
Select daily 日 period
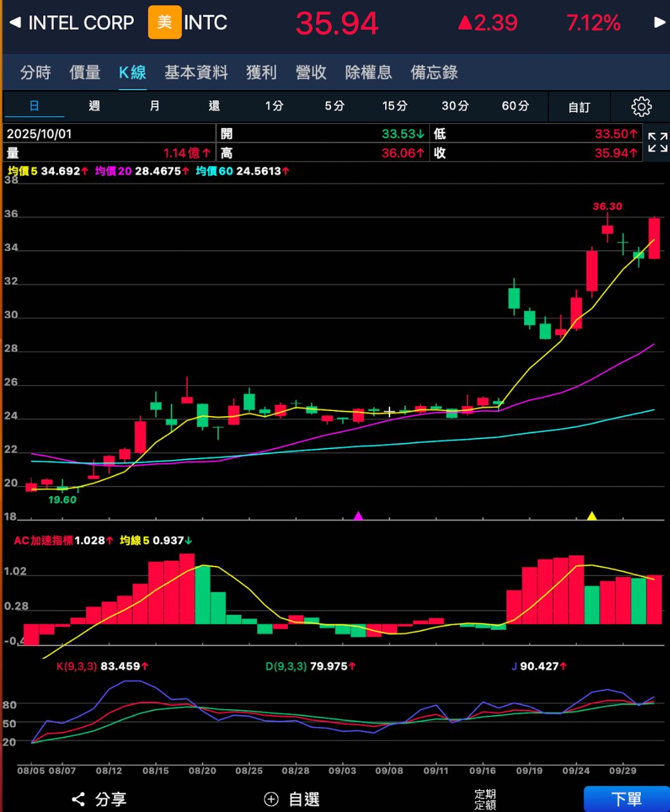tap(34, 106)
